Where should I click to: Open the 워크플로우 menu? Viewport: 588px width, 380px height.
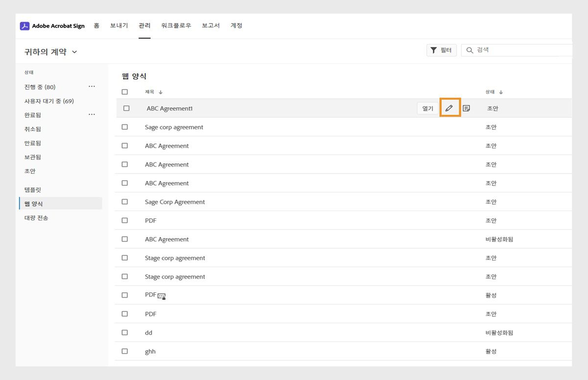click(175, 25)
